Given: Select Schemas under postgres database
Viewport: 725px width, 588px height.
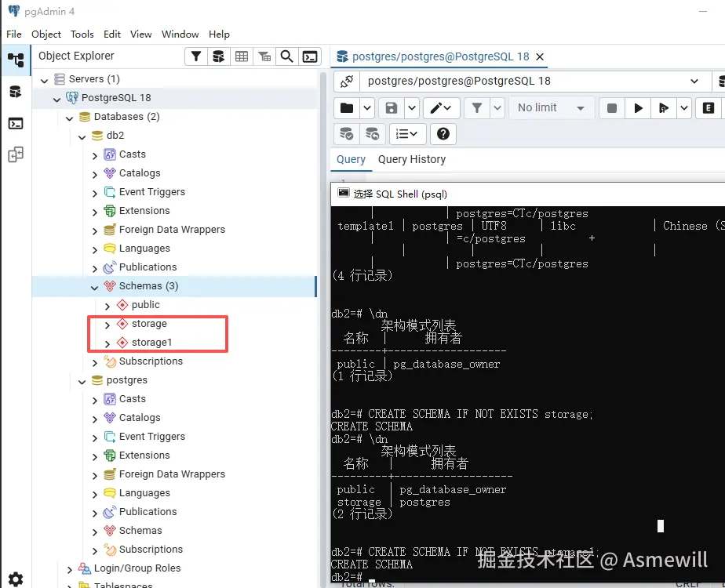Looking at the screenshot, I should (x=140, y=530).
